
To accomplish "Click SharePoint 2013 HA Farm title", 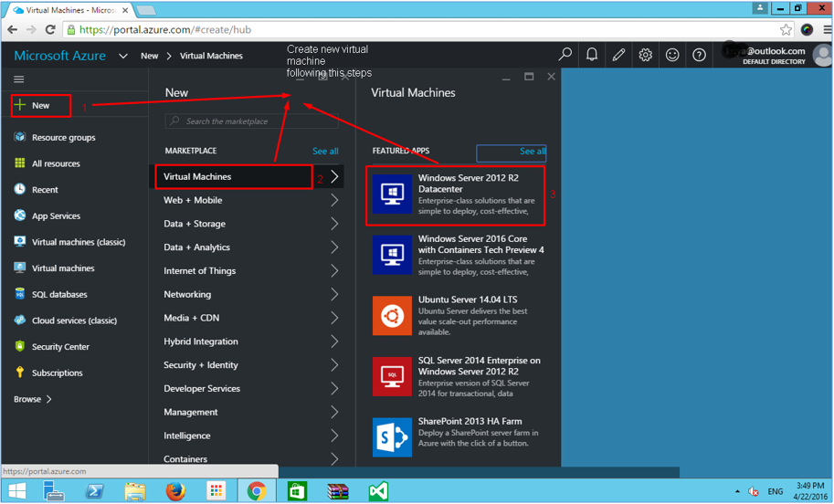I will [470, 421].
